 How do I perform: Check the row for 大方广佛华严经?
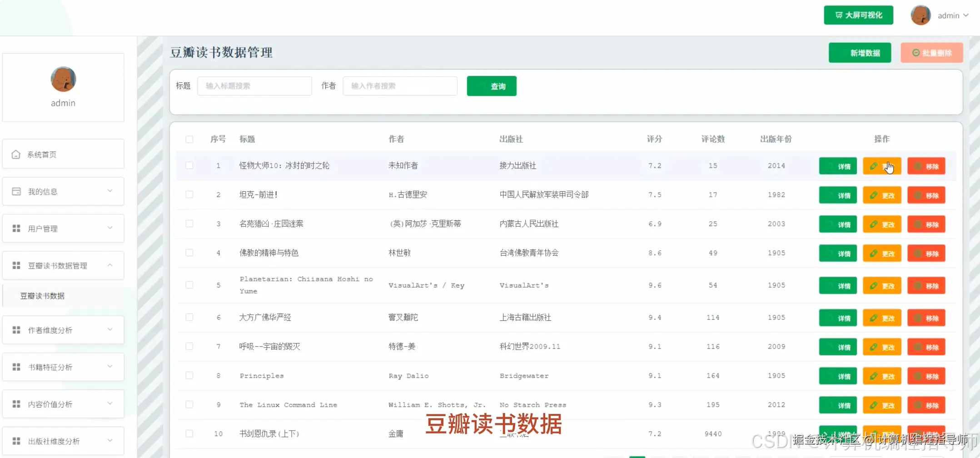189,317
